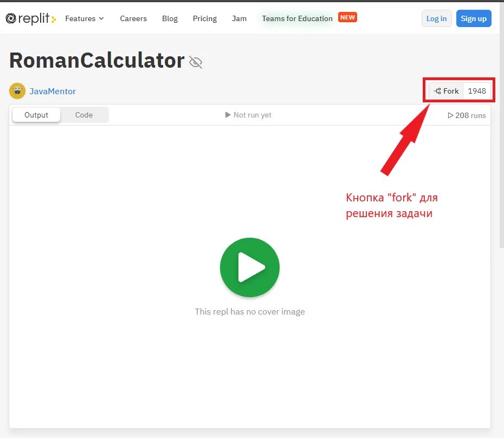Expand the Features dropdown menu

click(x=85, y=18)
